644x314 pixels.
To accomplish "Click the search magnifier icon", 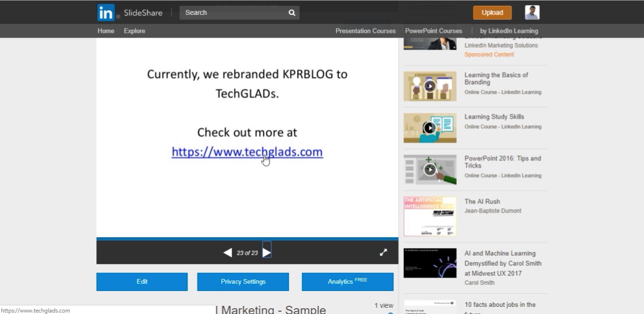I will [292, 13].
